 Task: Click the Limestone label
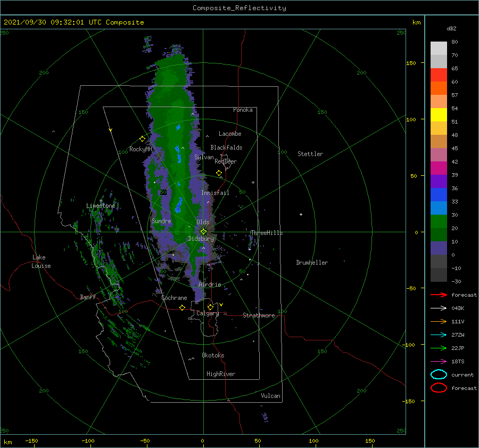[101, 206]
